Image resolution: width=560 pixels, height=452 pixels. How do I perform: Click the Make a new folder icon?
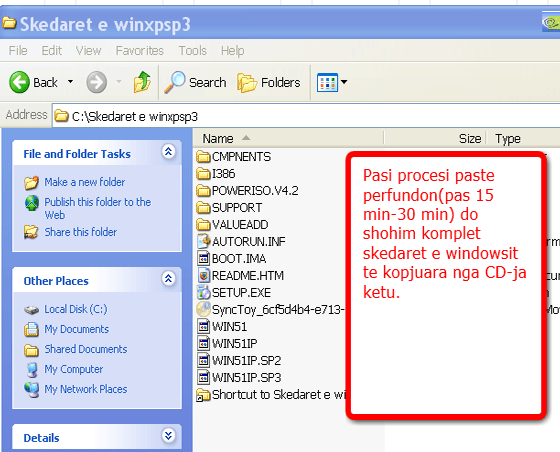coord(31,182)
